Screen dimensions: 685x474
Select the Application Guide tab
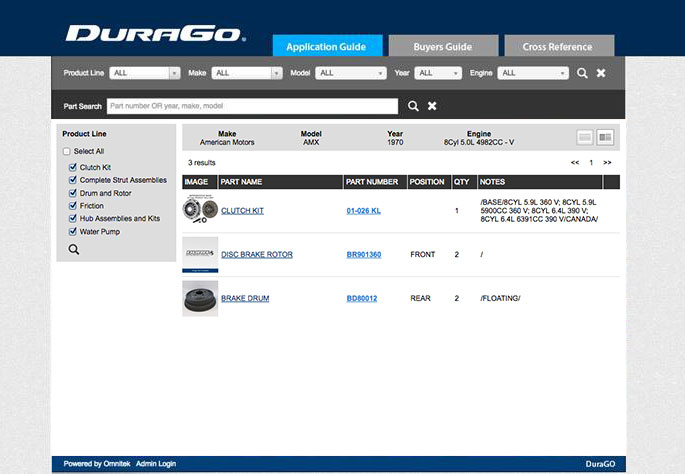point(327,46)
